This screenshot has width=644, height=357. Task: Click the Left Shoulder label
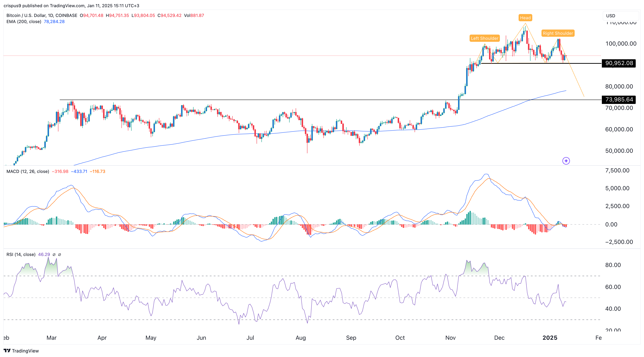[485, 38]
